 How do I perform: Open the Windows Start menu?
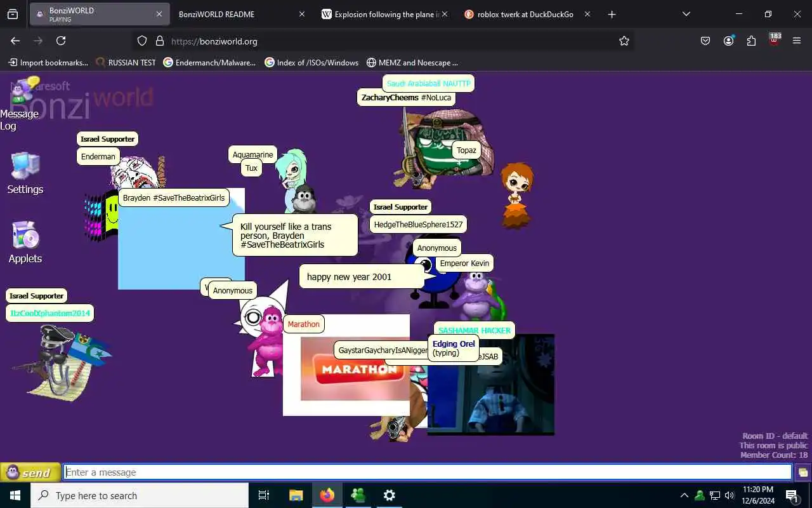(x=15, y=495)
